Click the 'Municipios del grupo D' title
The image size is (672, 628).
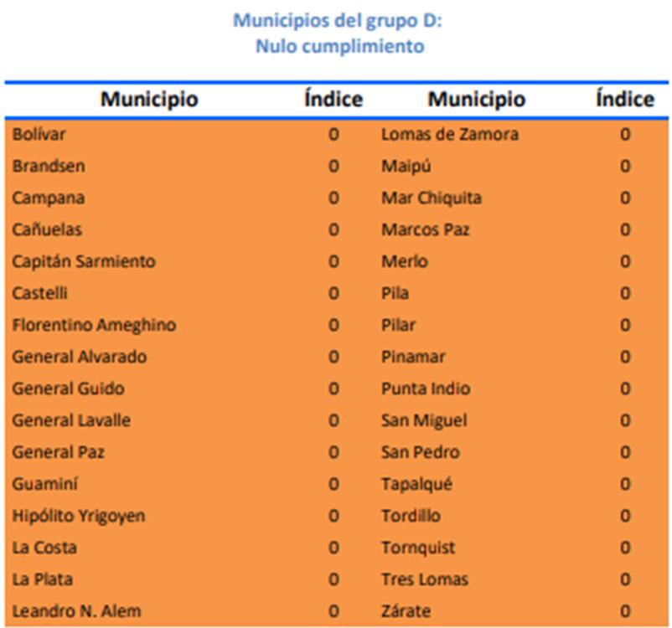pyautogui.click(x=338, y=20)
